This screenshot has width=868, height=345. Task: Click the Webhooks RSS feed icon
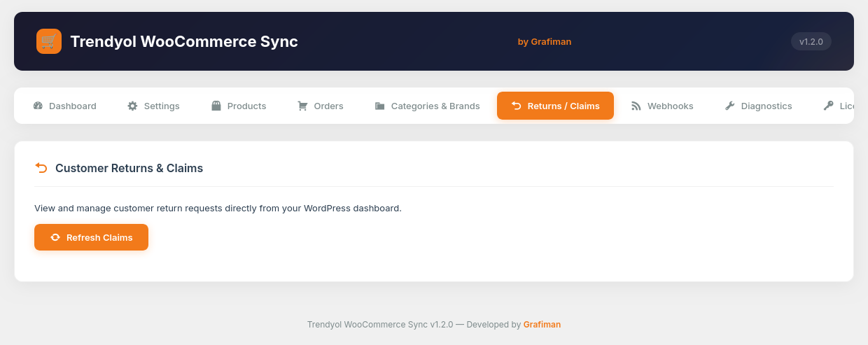[636, 106]
